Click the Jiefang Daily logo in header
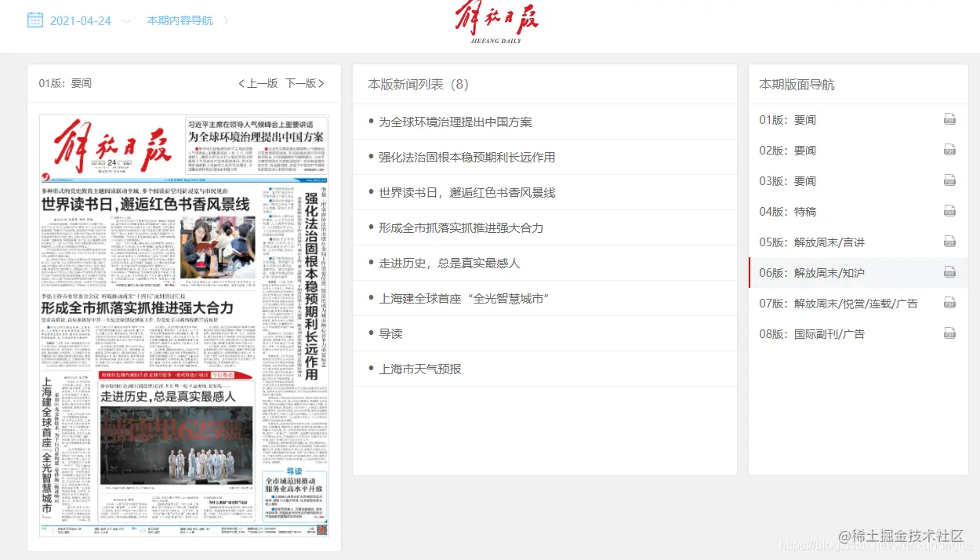 tap(497, 24)
